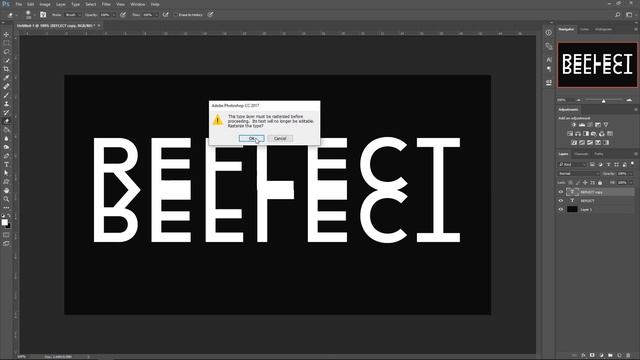The height and width of the screenshot is (360, 640).
Task: Open the Filter menu
Action: [x=106, y=4]
